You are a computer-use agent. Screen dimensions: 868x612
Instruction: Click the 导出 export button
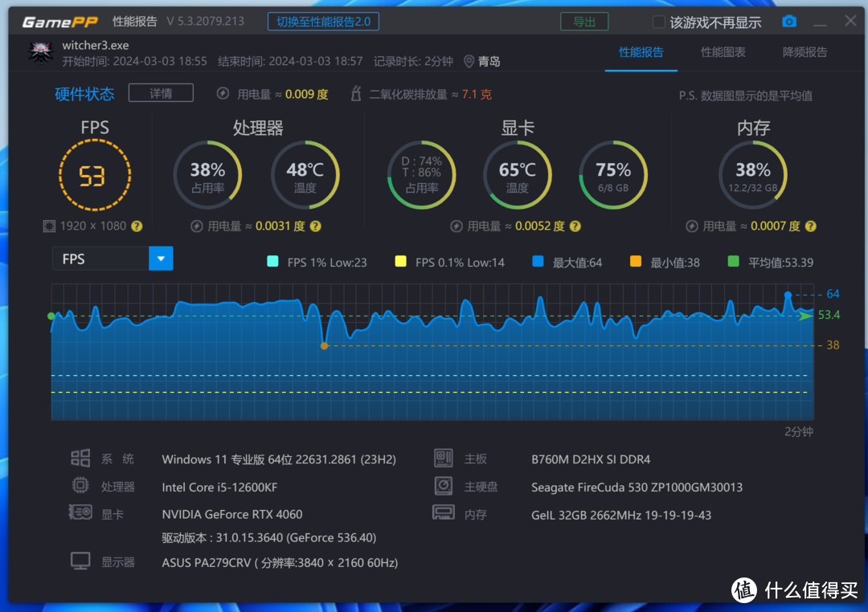pos(584,22)
